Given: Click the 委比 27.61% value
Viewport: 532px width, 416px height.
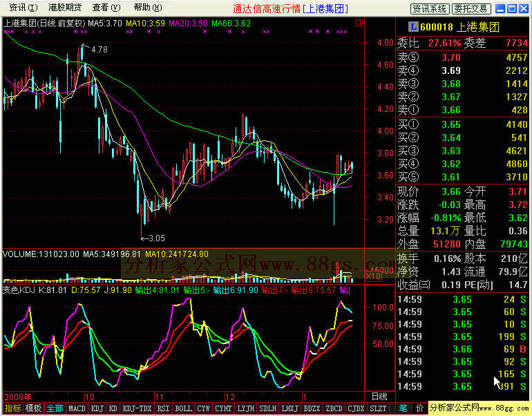Looking at the screenshot, I should (444, 43).
